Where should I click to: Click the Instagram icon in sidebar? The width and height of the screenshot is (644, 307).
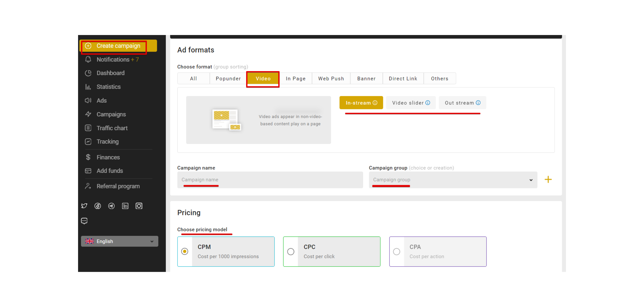pos(139,206)
